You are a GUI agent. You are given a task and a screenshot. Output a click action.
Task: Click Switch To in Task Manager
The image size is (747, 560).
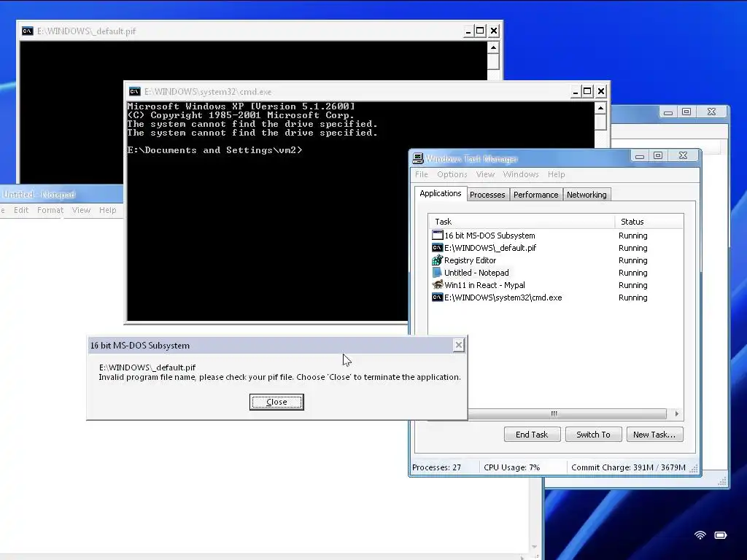[x=593, y=435]
